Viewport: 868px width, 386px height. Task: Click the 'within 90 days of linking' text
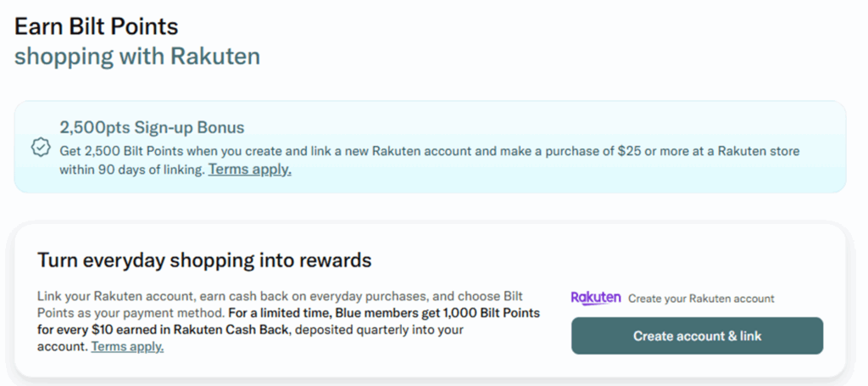click(x=132, y=169)
